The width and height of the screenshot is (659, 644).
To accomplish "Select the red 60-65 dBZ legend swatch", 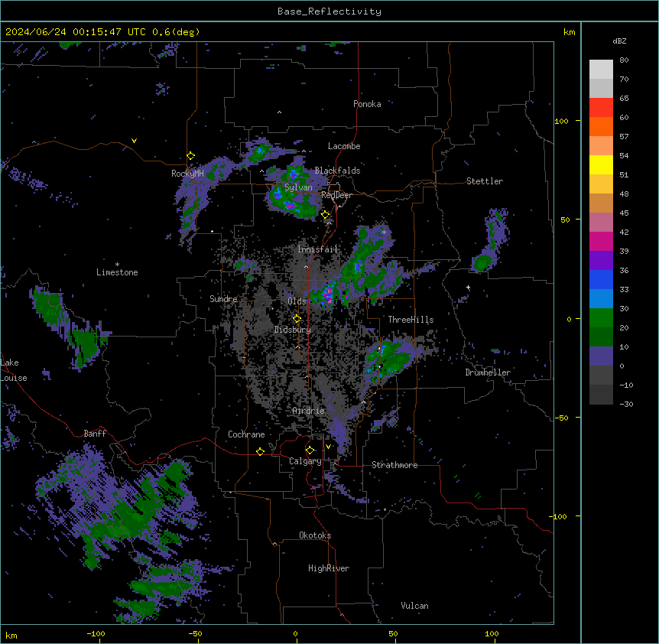I will point(601,108).
